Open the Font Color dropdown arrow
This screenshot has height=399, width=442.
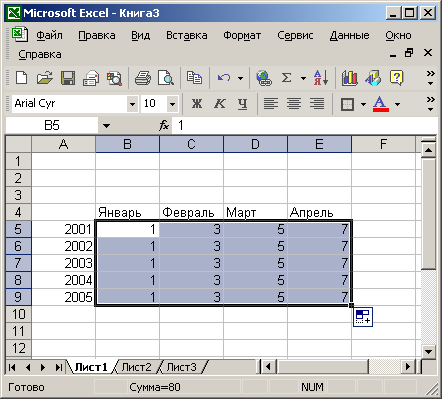(x=397, y=104)
